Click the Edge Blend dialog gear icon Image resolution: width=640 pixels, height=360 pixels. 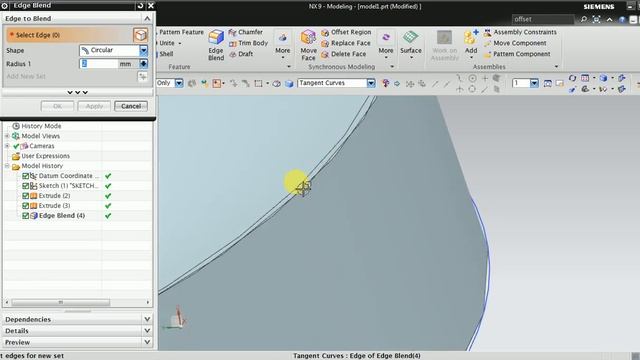(x=5, y=6)
